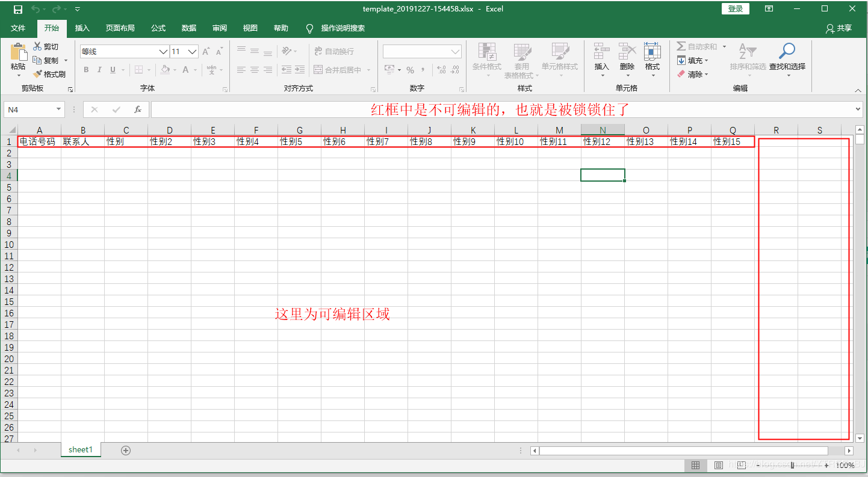Click the 查找和选择 icon
The width and height of the screenshot is (868, 477).
click(786, 60)
